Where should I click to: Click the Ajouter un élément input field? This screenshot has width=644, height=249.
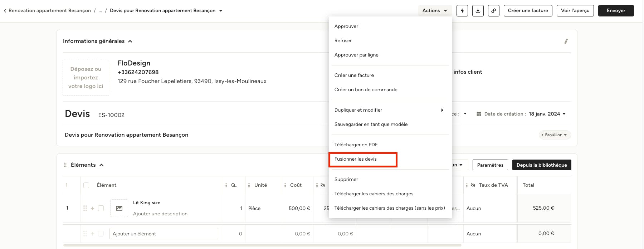[x=164, y=234]
